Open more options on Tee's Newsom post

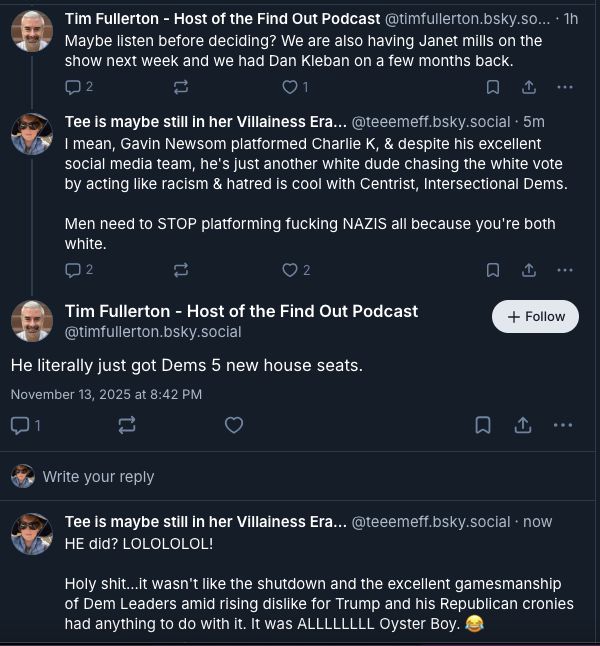tap(565, 270)
